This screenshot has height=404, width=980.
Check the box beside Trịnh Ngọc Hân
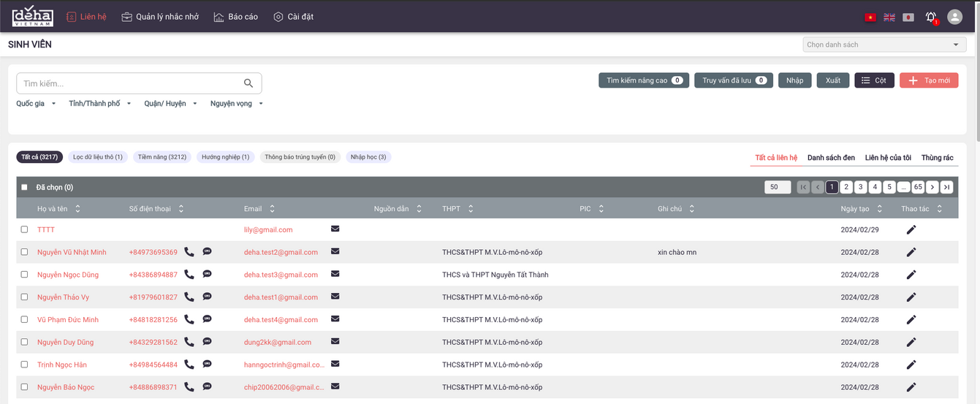point(24,365)
